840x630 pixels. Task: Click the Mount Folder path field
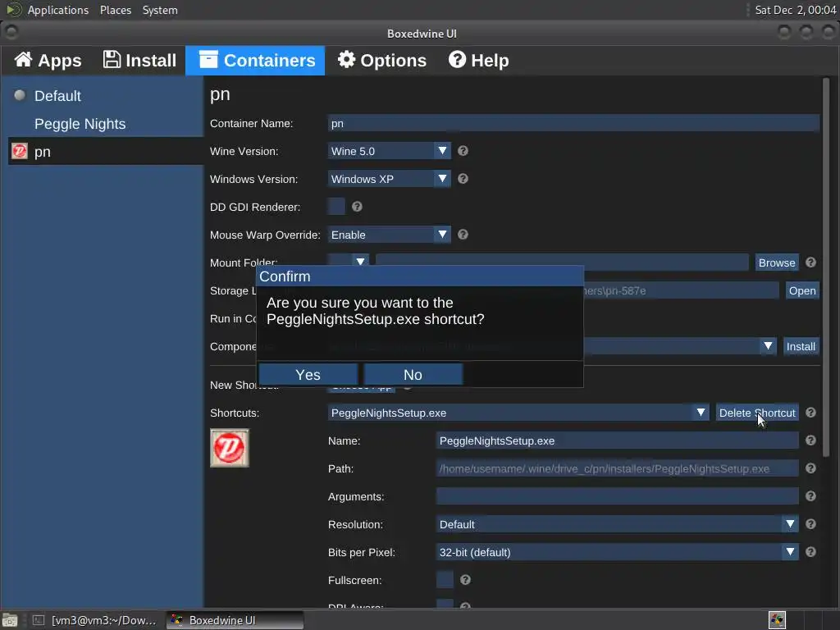(x=562, y=261)
